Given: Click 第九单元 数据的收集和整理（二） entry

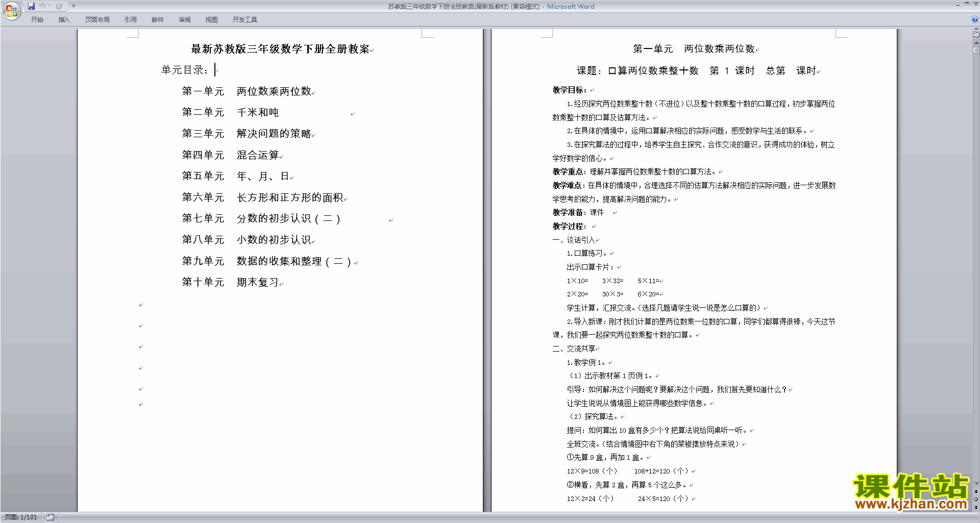Looking at the screenshot, I should (x=266, y=261).
